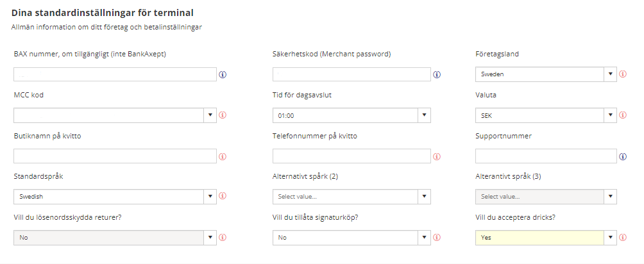Open the Företagsland dropdown showing Sweden
644x264 pixels.
(546, 74)
